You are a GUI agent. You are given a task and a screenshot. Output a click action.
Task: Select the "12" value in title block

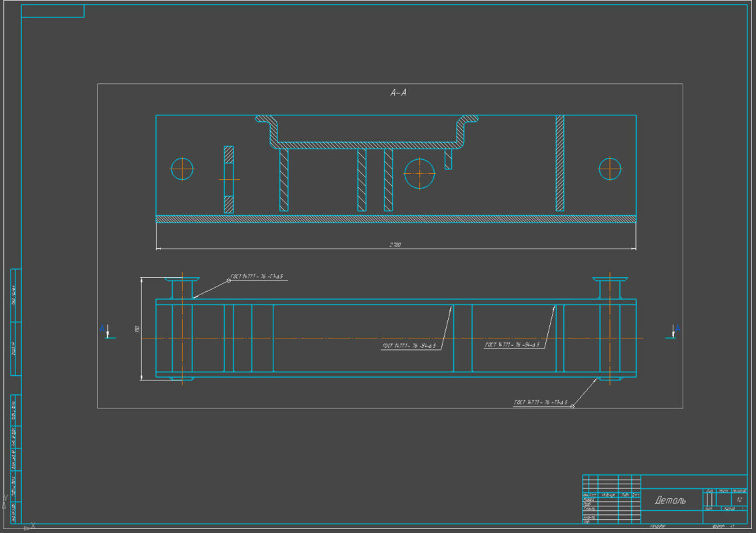(x=739, y=500)
